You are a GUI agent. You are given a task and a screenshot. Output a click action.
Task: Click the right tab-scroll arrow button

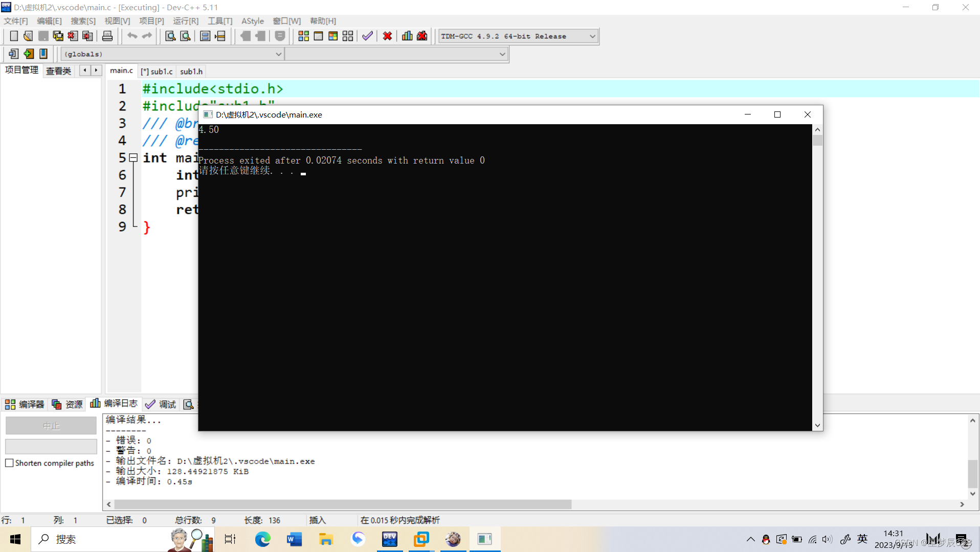point(96,70)
